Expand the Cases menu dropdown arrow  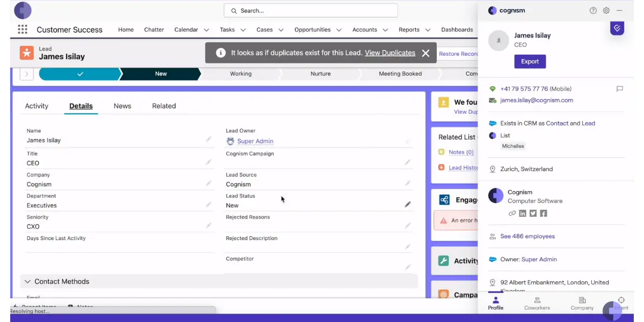click(281, 30)
